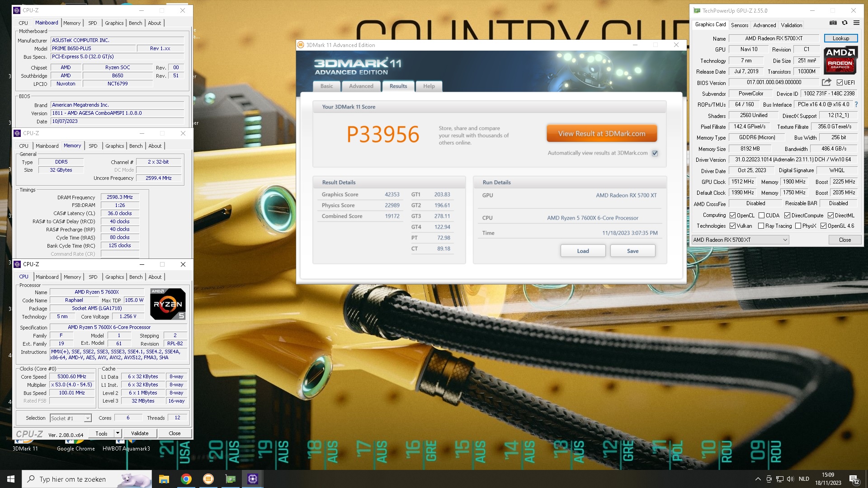Open the Help tab in 3DMark 11

click(429, 86)
